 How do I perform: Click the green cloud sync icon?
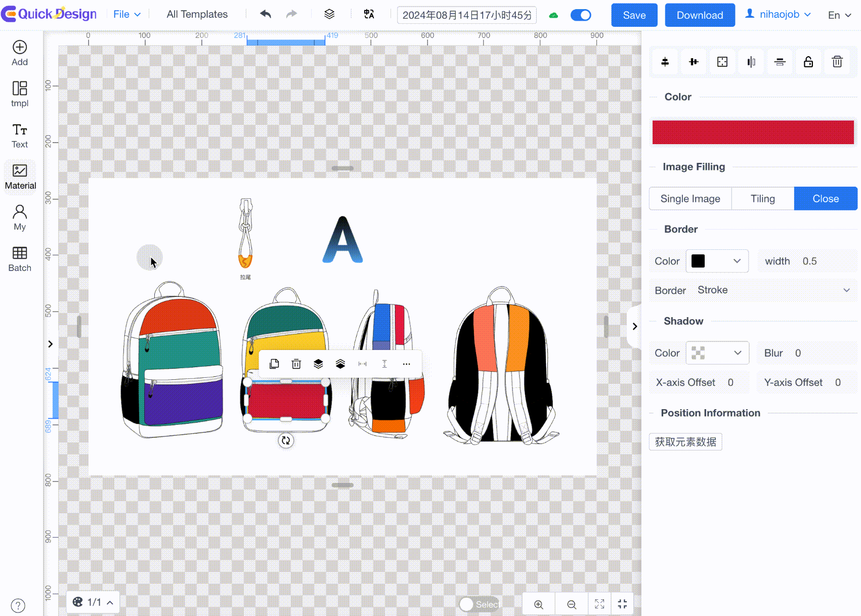(x=553, y=15)
